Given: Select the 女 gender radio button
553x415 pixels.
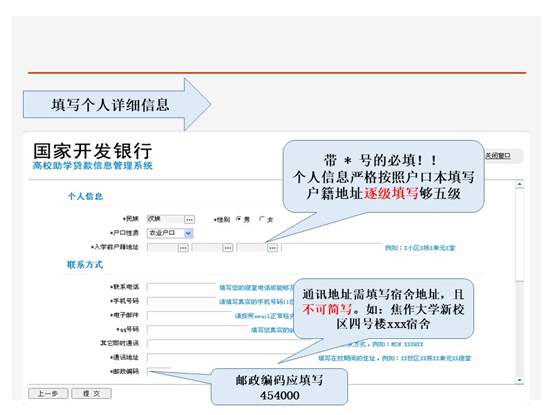Looking at the screenshot, I should [x=262, y=219].
